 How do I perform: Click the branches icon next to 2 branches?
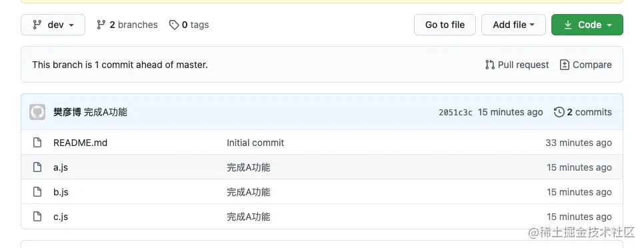pos(101,25)
